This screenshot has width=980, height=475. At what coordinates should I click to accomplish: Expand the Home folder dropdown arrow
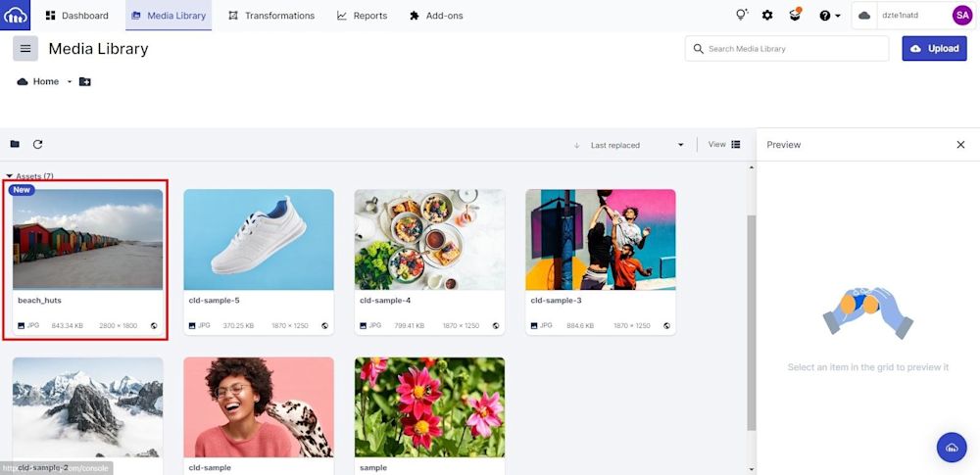pyautogui.click(x=70, y=82)
